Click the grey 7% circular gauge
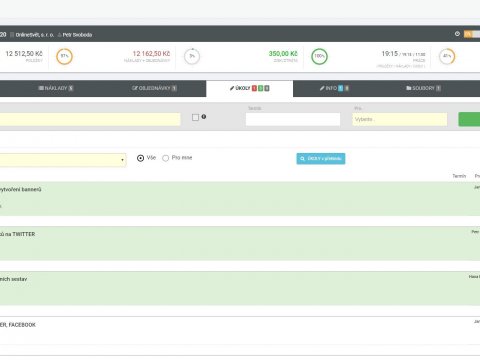The image size is (480, 360). [x=192, y=56]
